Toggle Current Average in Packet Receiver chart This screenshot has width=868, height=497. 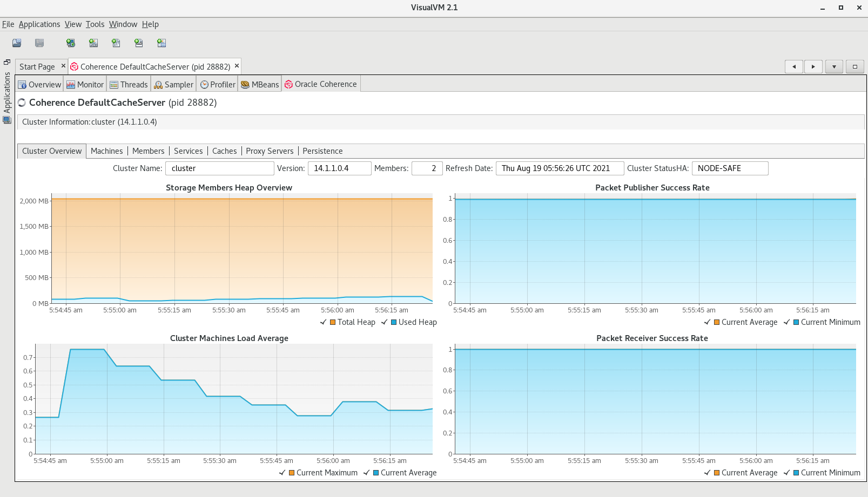[x=708, y=473]
